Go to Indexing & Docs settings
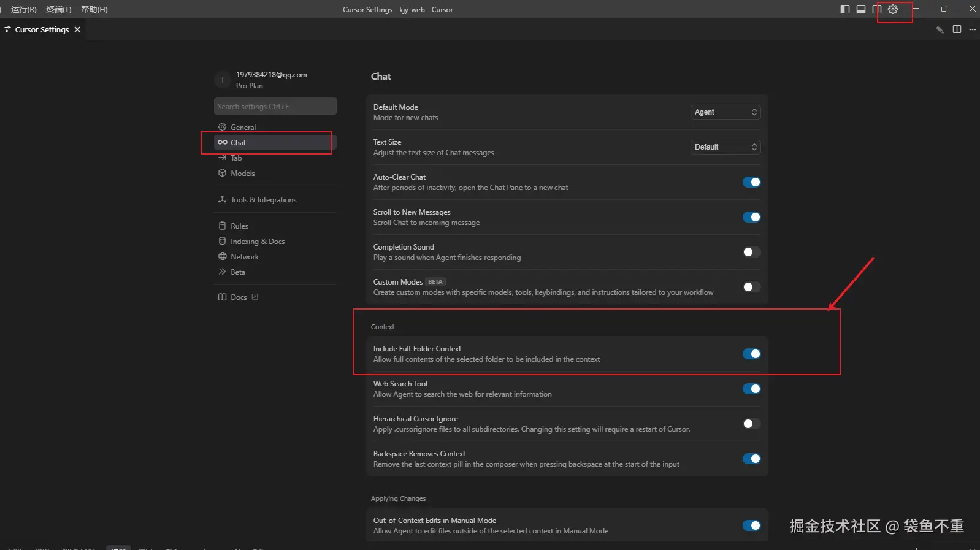Screen dimensions: 980x550 257,242
